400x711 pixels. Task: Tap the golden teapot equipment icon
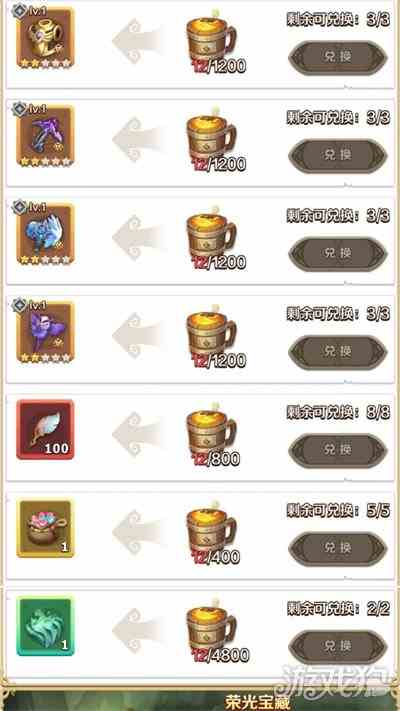click(45, 38)
